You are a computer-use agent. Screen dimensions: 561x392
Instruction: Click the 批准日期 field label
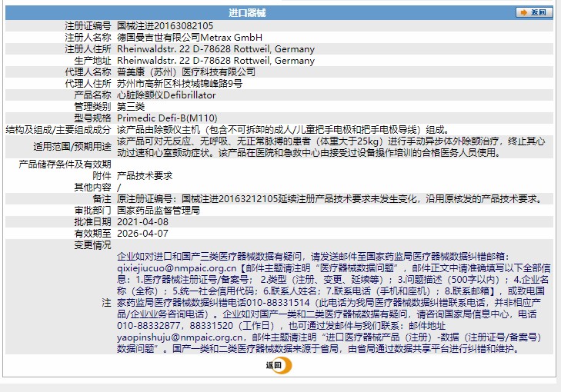click(x=92, y=222)
